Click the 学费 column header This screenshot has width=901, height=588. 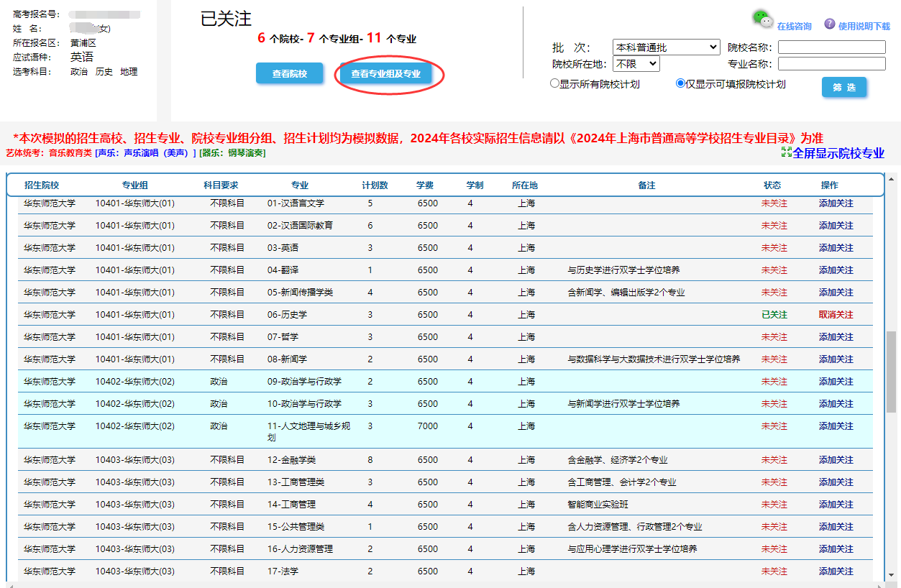coord(425,185)
